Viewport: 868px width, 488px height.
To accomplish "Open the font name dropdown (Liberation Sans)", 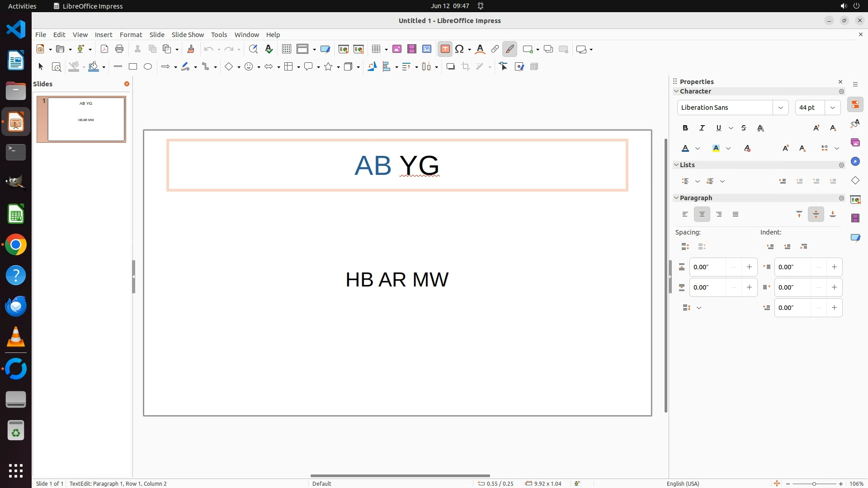I will (x=780, y=108).
